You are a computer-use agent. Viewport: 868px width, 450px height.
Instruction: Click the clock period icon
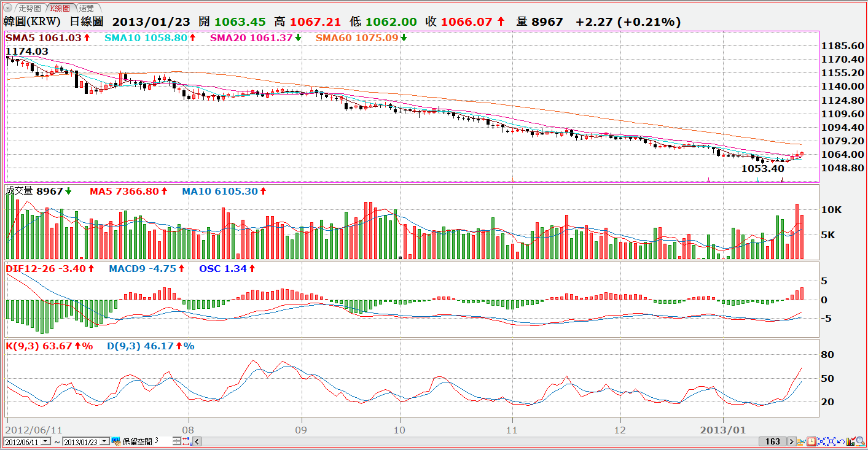[x=811, y=441]
